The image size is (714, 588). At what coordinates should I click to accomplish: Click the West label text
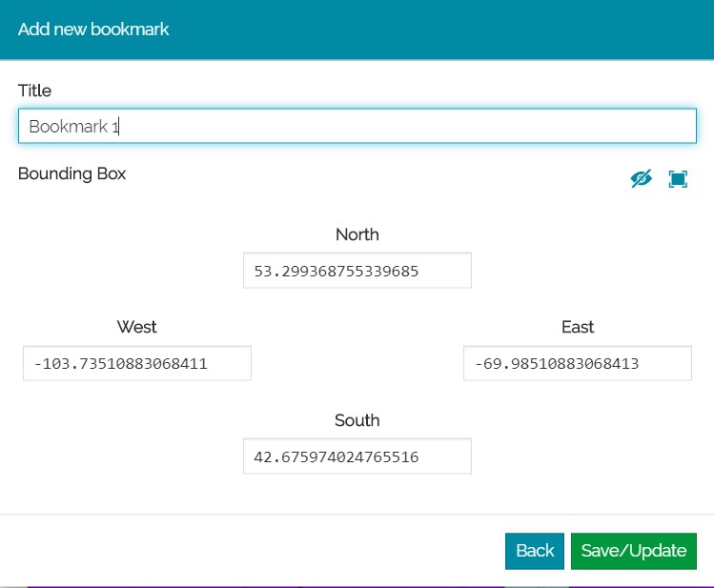136,327
